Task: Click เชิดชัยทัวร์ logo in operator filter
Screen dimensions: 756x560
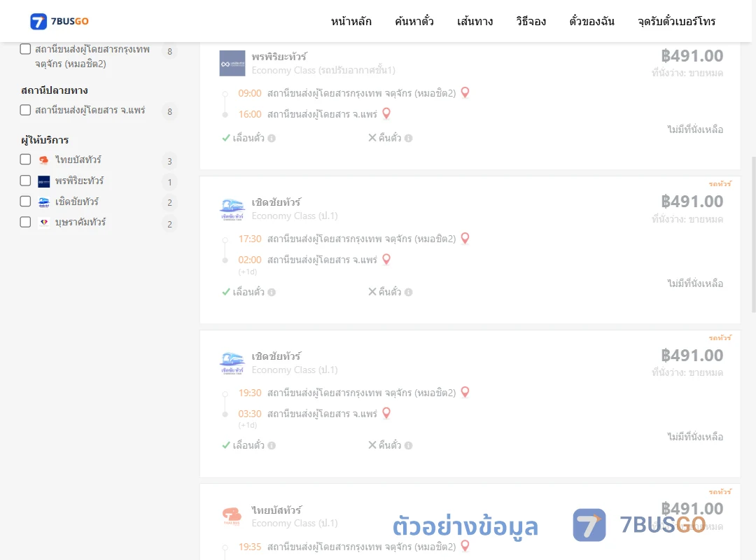Action: 44,202
